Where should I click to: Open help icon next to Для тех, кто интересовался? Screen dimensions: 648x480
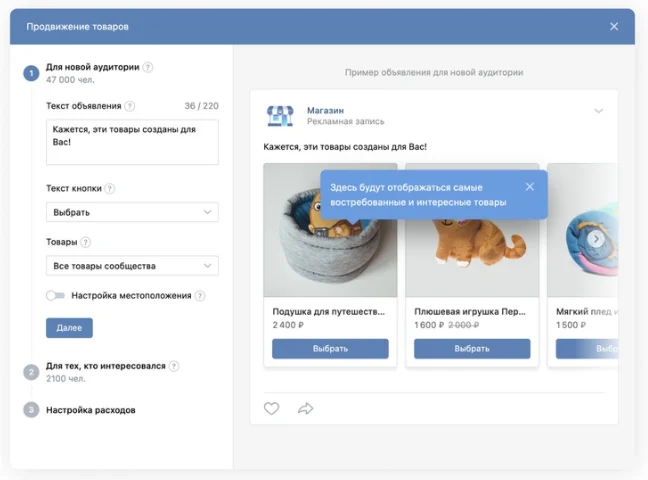[174, 366]
